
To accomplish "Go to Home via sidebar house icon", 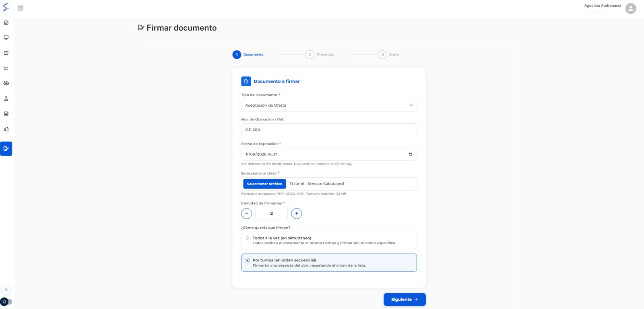I will click(6, 23).
